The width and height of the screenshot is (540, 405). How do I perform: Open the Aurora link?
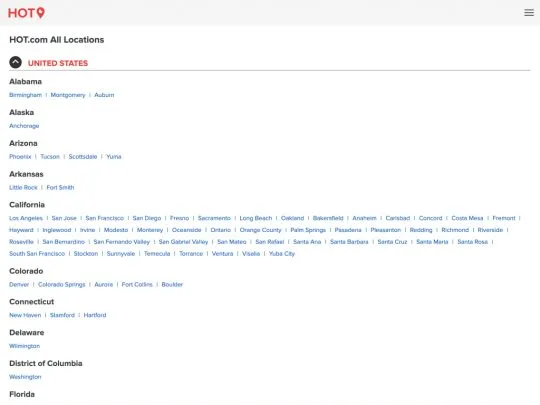(x=104, y=284)
